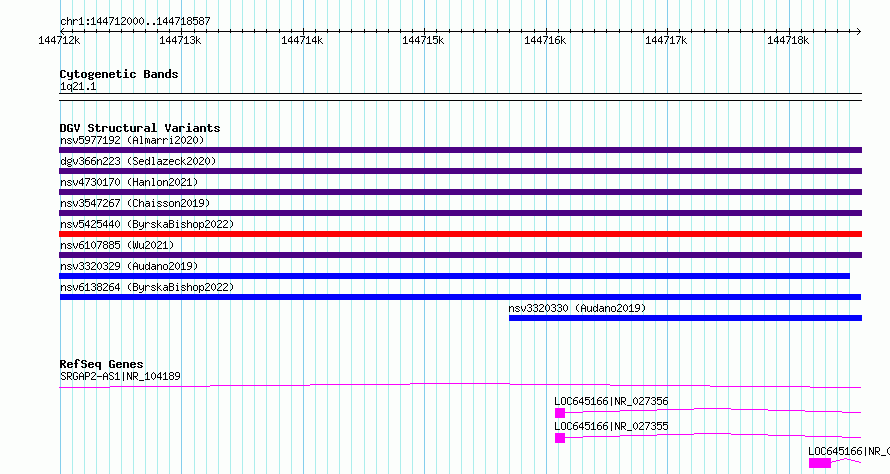The image size is (890, 474).
Task: Open blue nsv3320329 (Audano2019) variant bar
Action: coord(455,276)
